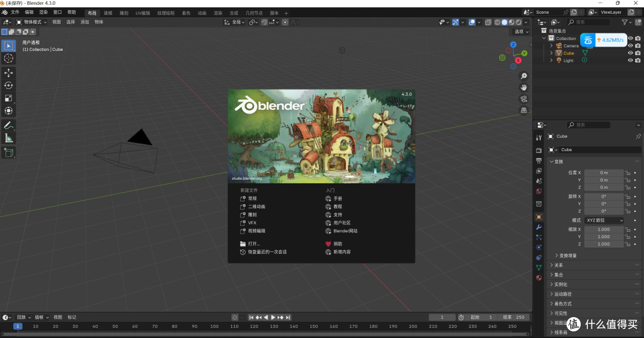Toggle the camera view icon
The height and width of the screenshot is (338, 644).
coord(524,99)
